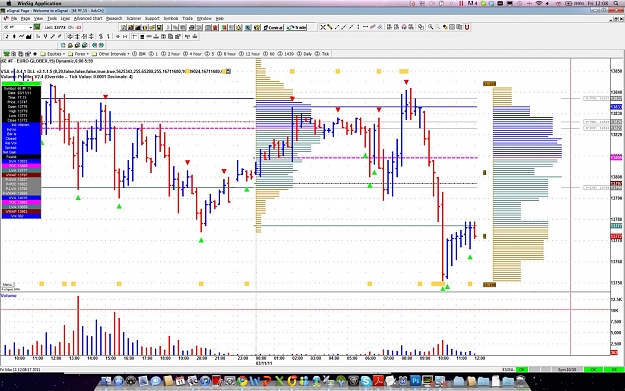Select the regression channel tool
The image size is (625, 391).
(x=372, y=27)
